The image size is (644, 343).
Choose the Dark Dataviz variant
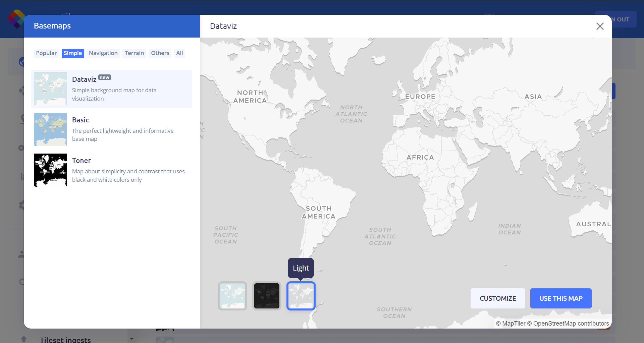[267, 296]
